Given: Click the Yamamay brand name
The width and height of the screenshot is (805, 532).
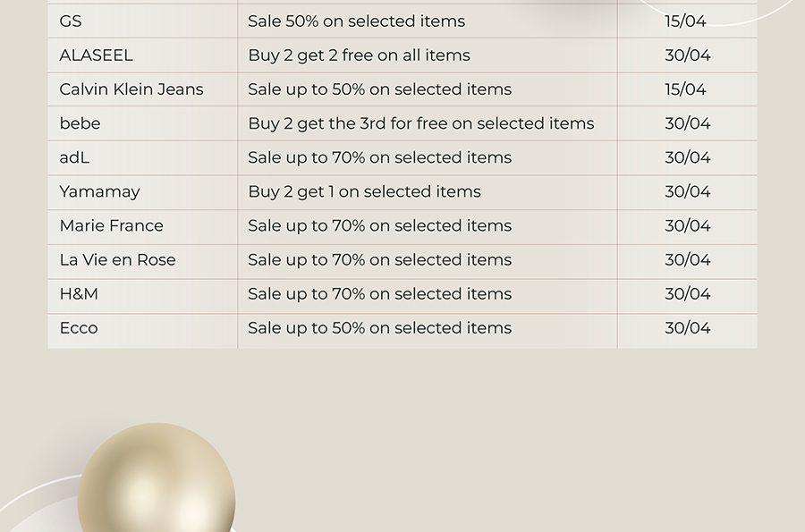Looking at the screenshot, I should point(99,192).
